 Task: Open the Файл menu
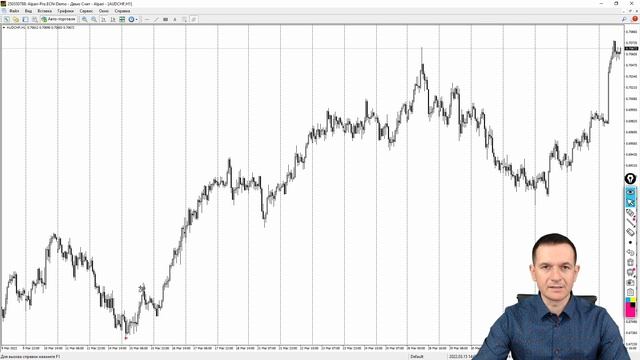[x=14, y=11]
